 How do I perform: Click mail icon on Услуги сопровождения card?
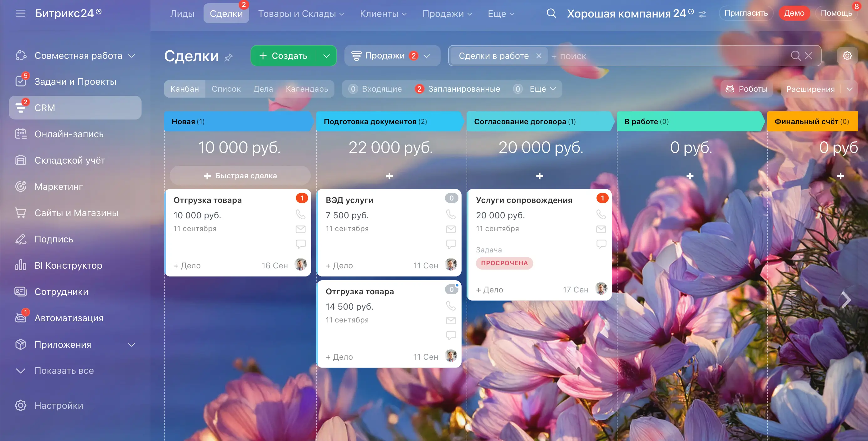[x=601, y=229]
